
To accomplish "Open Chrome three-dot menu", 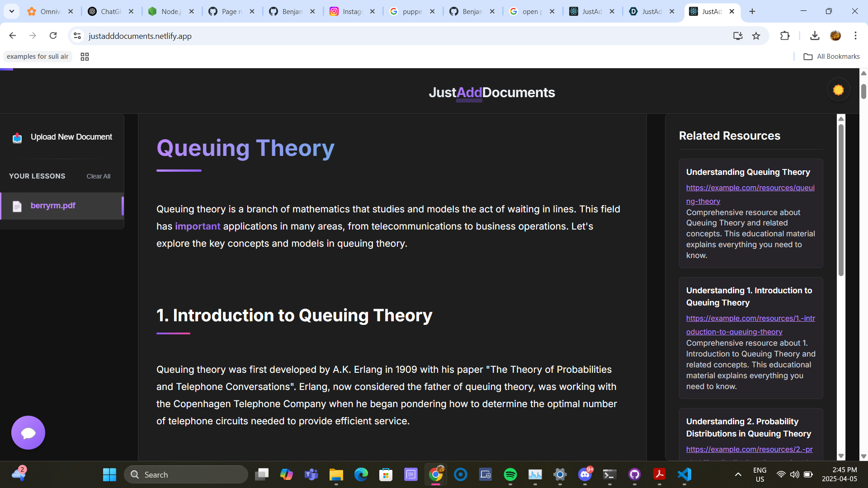I will tap(855, 36).
